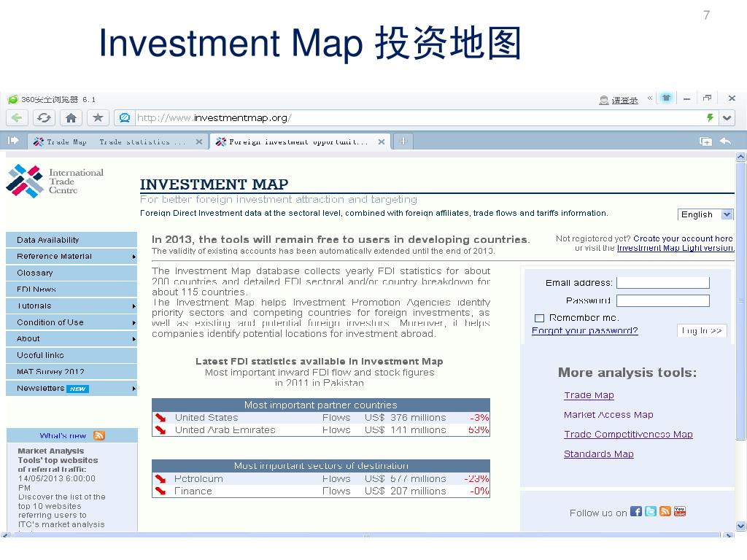747x560 pixels.
Task: Click the scroll down arrow of vertical scrollbar
Action: click(x=741, y=526)
